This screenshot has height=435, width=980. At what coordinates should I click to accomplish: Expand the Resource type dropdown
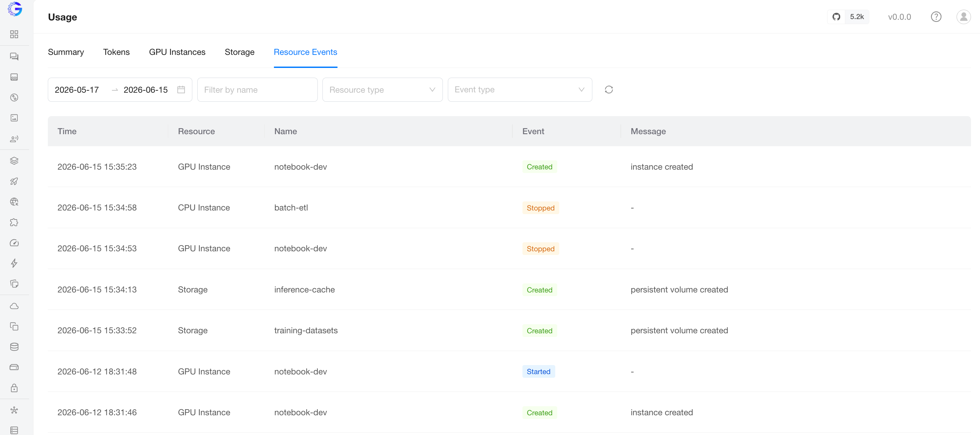[x=382, y=89]
